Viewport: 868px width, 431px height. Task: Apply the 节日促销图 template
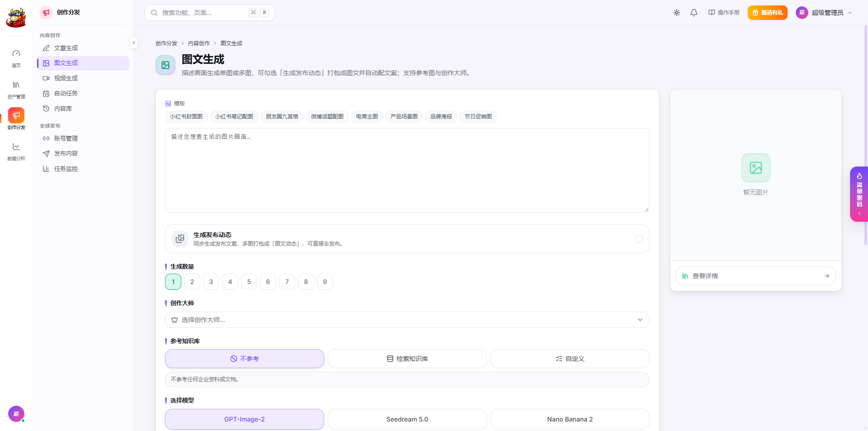478,117
